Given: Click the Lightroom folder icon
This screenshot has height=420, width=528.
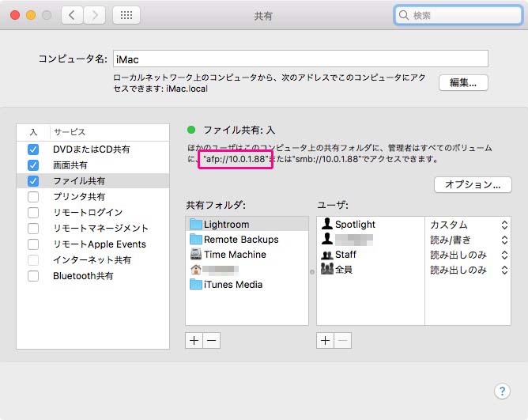Looking at the screenshot, I should [196, 224].
